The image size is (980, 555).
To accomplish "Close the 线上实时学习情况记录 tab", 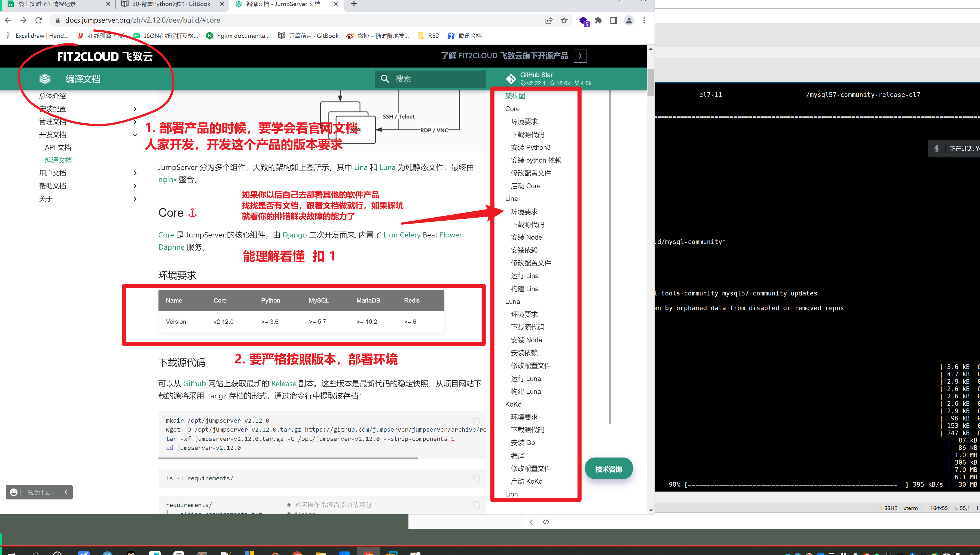I will coord(108,4).
